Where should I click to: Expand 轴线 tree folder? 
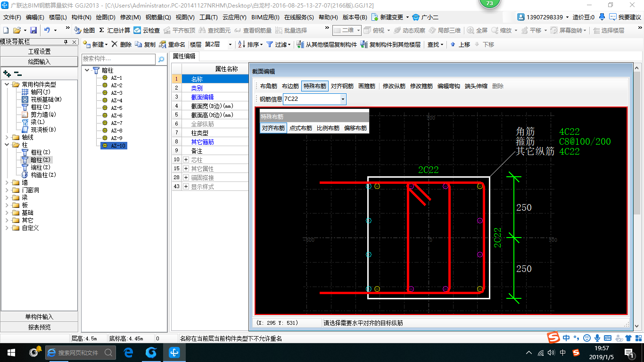point(7,137)
